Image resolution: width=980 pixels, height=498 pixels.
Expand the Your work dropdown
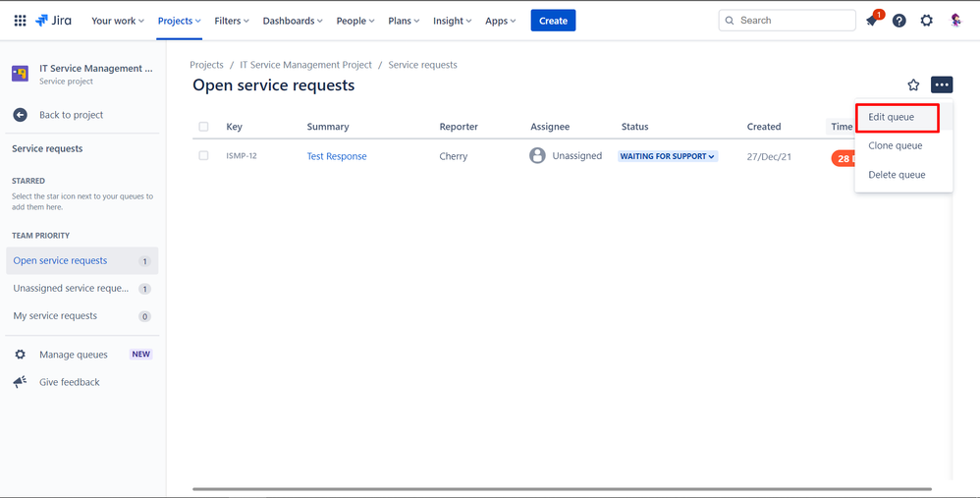pos(118,21)
